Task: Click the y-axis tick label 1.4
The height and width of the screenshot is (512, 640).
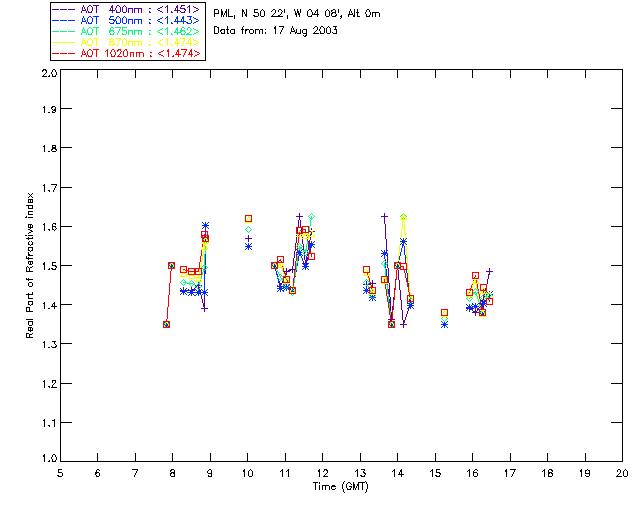Action: pos(49,305)
